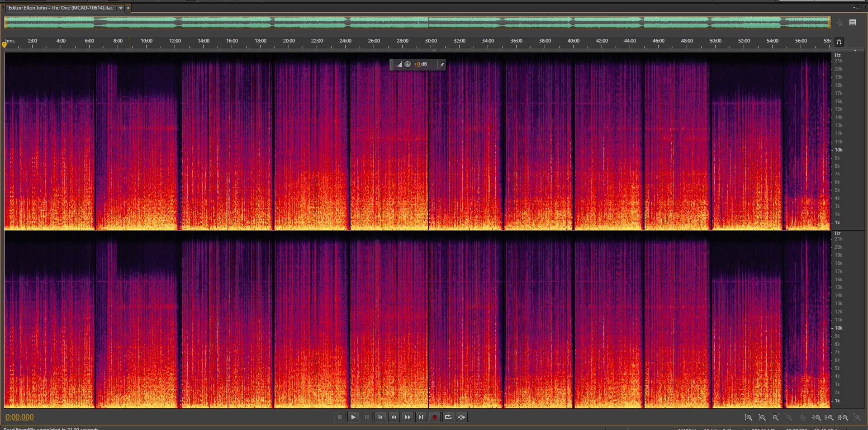Toggle Skip Selection button next to Loop
This screenshot has width=868, height=430.
462,417
